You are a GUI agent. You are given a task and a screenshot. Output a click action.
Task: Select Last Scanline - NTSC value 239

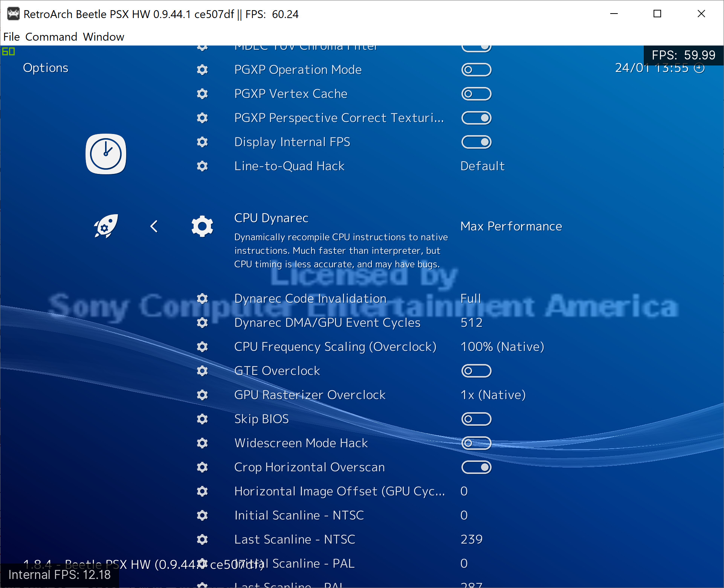pos(471,539)
